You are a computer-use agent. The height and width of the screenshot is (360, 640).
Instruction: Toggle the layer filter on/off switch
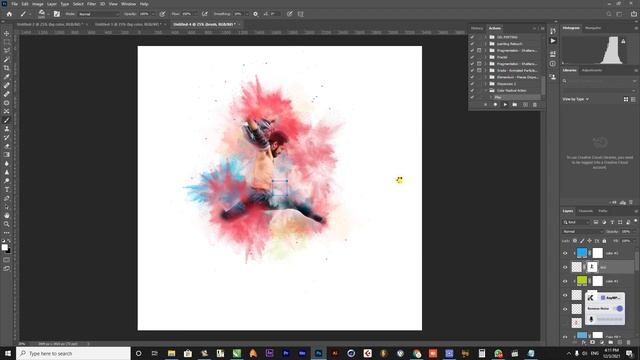pyautogui.click(x=636, y=221)
